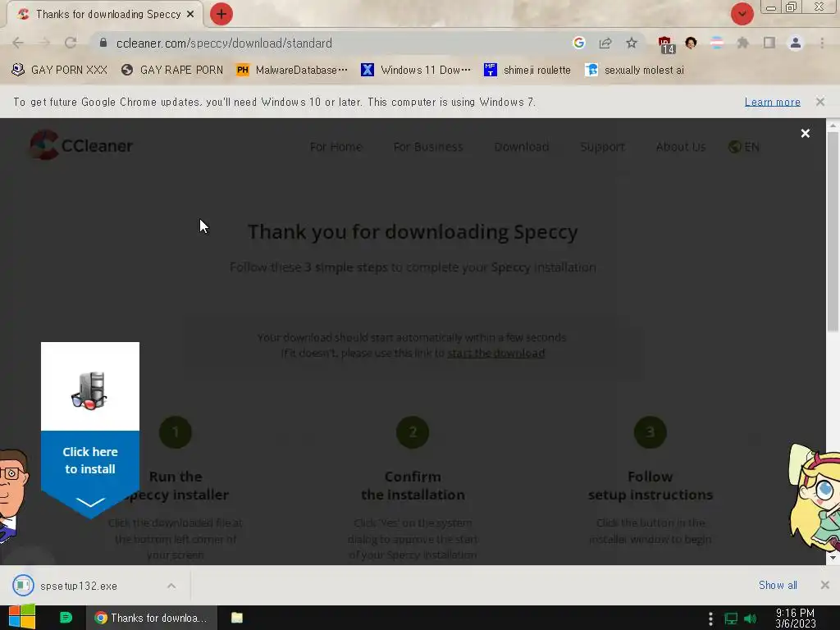Click the Google icon in the address bar
The image size is (840, 630).
click(578, 43)
